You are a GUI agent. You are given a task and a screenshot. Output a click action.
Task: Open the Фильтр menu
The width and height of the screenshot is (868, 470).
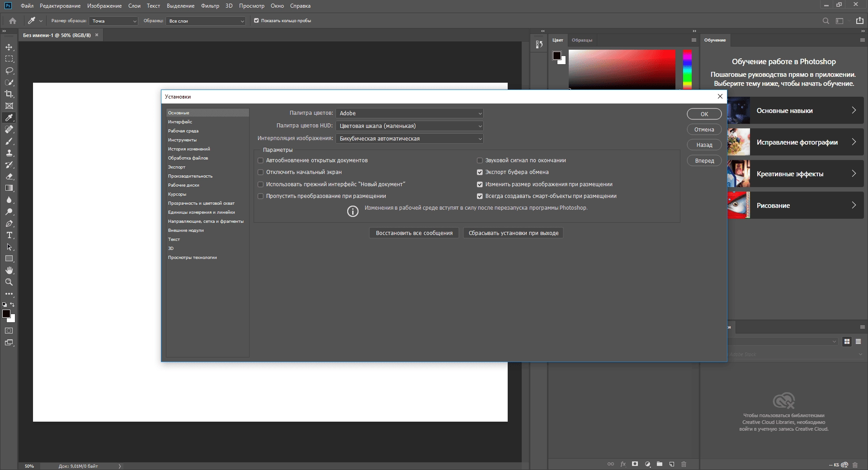tap(210, 6)
